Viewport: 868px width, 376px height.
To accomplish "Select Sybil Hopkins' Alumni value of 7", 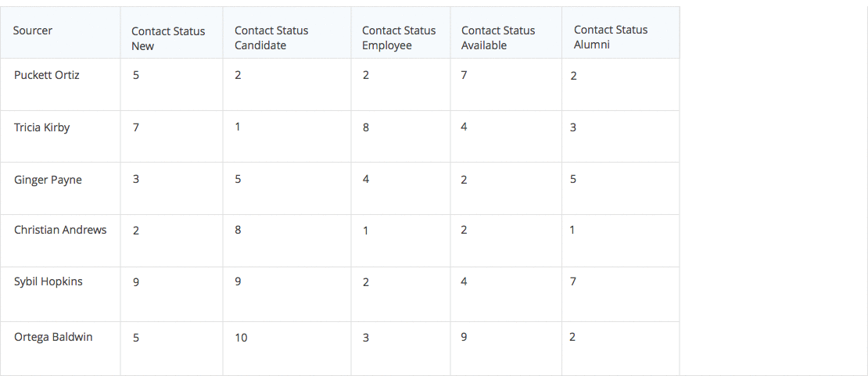I will (573, 281).
